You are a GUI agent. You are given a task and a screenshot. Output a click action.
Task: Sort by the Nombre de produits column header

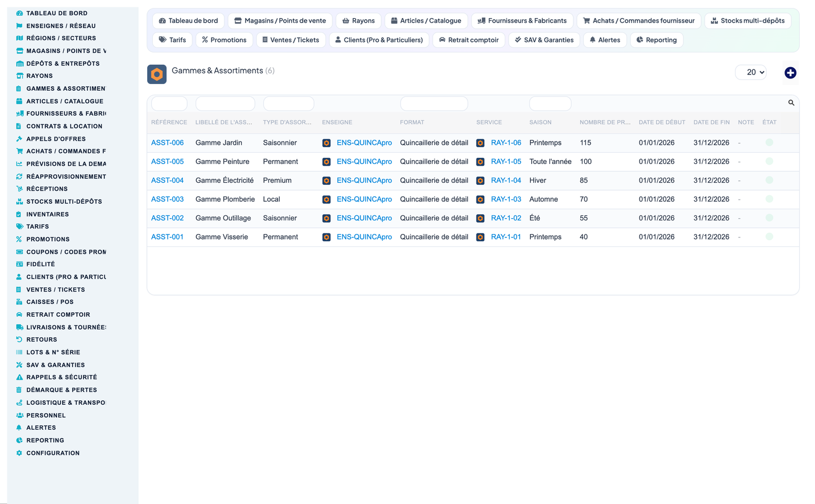tap(605, 122)
